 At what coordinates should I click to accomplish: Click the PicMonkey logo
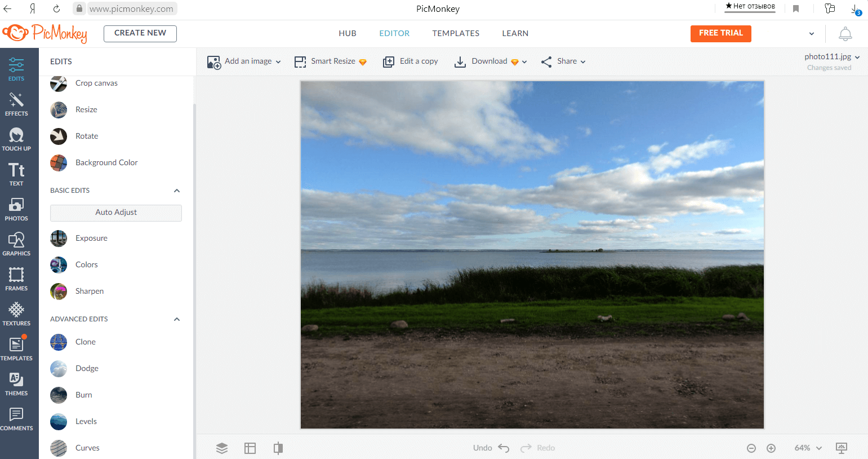tap(44, 33)
